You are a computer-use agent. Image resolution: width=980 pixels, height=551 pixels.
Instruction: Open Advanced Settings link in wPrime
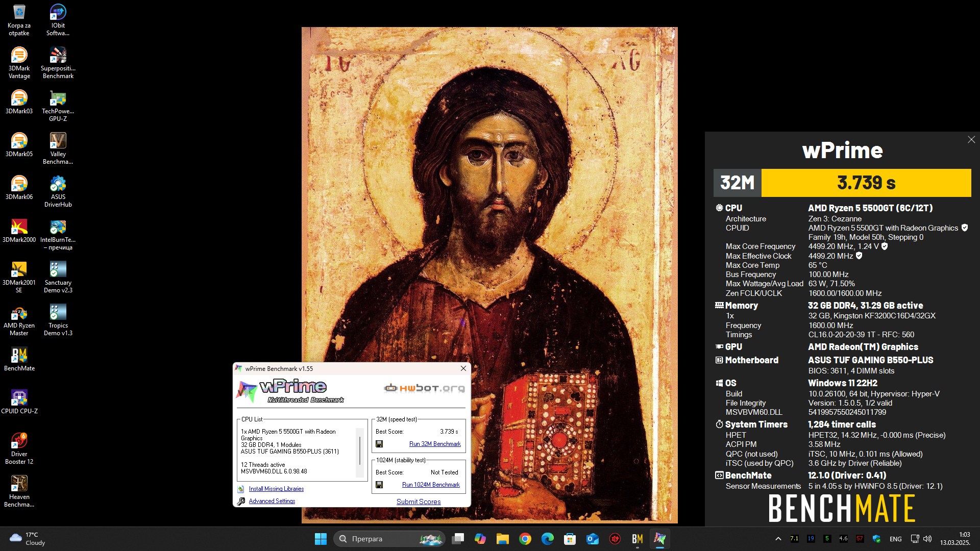(272, 501)
